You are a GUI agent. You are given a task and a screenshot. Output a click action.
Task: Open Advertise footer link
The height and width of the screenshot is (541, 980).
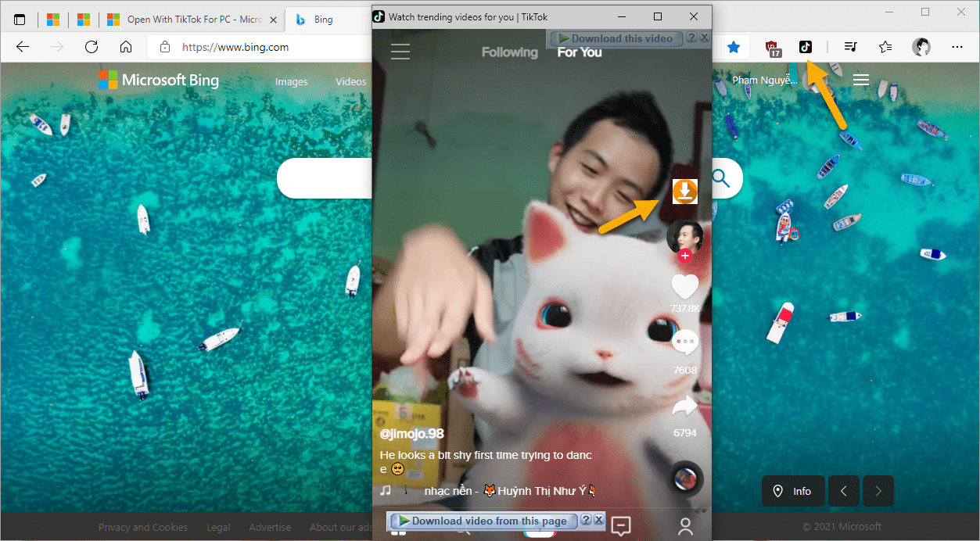tap(270, 527)
